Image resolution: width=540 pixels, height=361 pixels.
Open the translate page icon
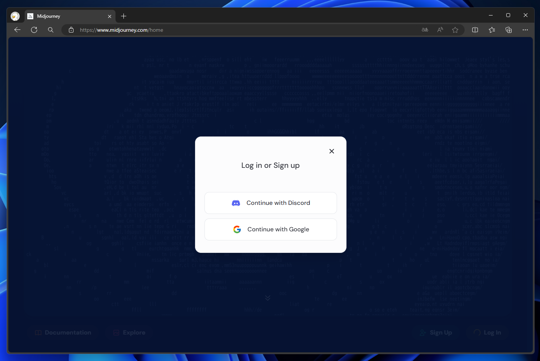(x=425, y=30)
